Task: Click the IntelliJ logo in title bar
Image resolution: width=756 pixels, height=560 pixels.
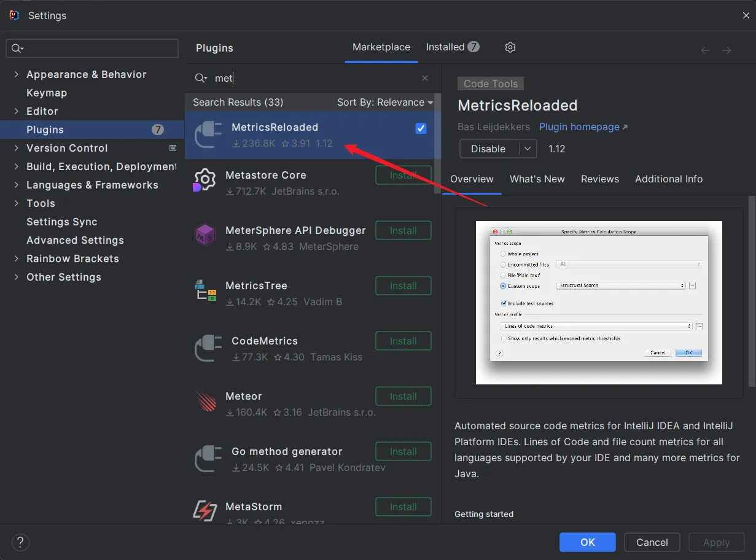Action: 14,15
